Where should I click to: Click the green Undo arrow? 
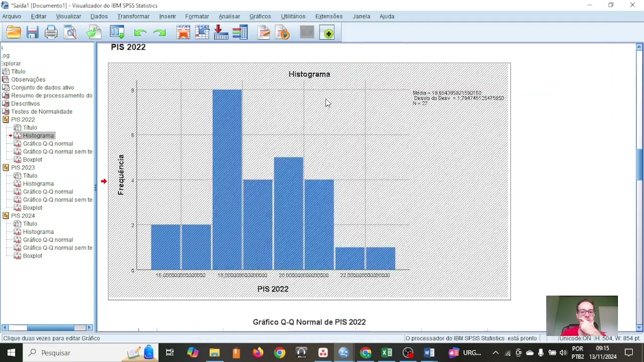coord(140,33)
